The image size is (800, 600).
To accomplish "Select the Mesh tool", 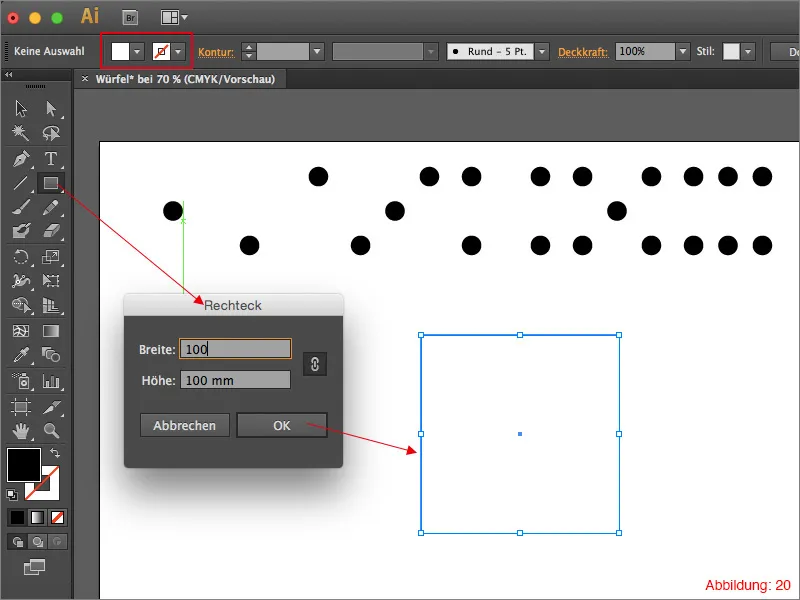I will (21, 331).
